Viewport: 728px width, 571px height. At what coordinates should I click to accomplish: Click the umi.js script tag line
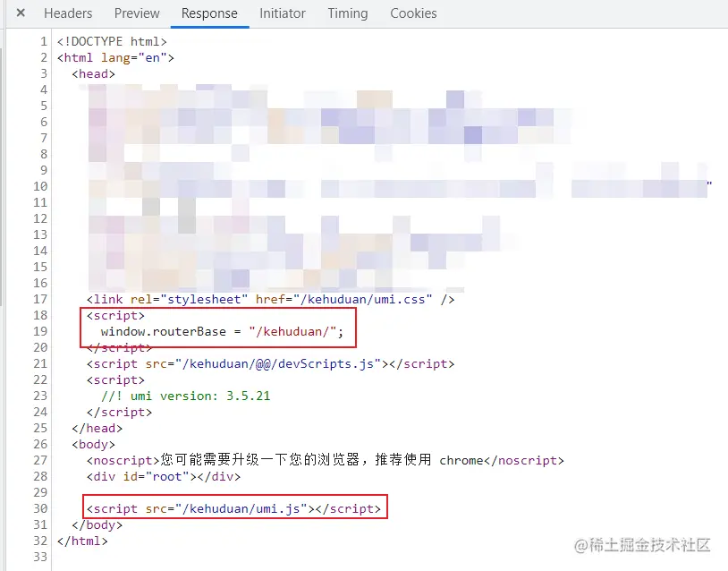pyautogui.click(x=233, y=508)
